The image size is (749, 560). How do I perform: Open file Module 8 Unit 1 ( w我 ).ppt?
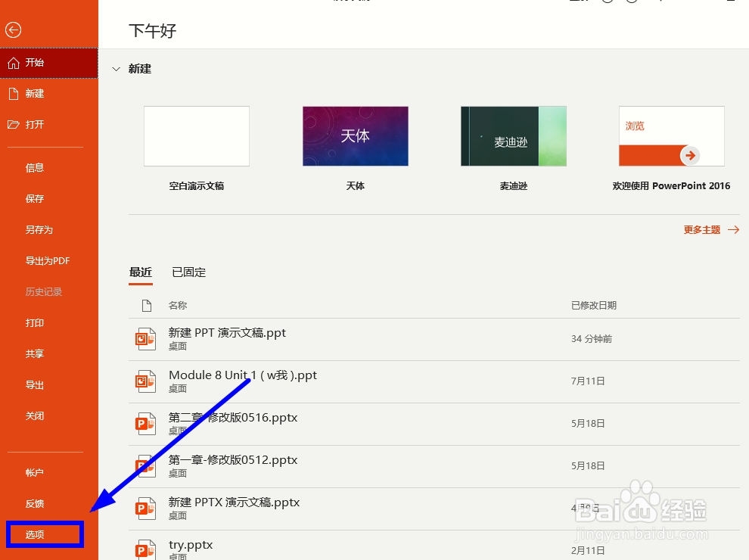tap(434, 381)
